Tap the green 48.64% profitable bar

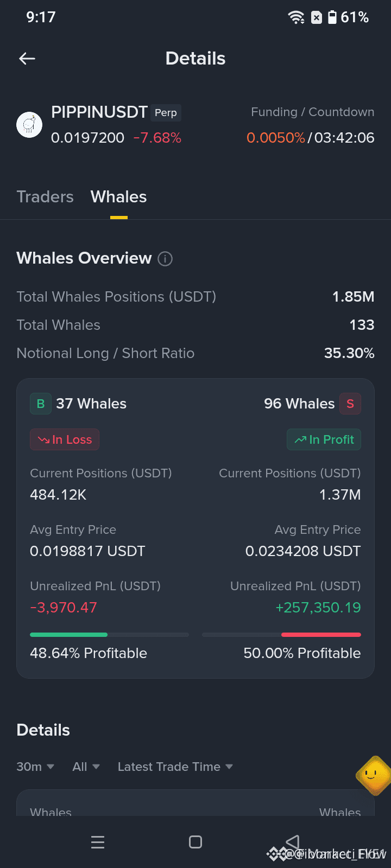coord(68,634)
